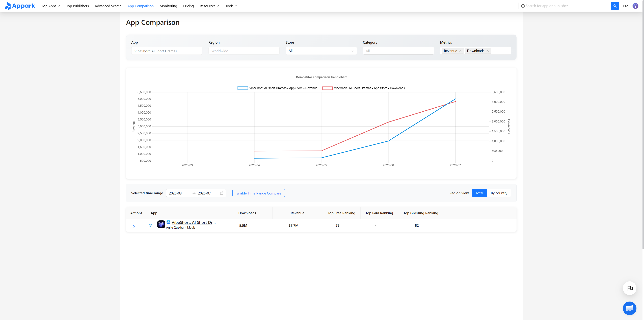Open Advanced Search page

(108, 6)
